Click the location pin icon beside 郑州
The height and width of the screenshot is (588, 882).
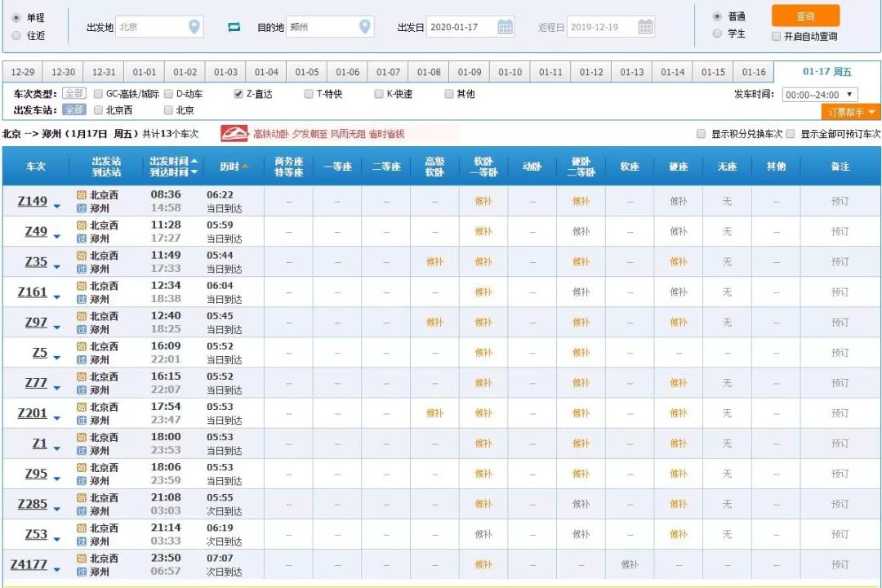pos(366,26)
